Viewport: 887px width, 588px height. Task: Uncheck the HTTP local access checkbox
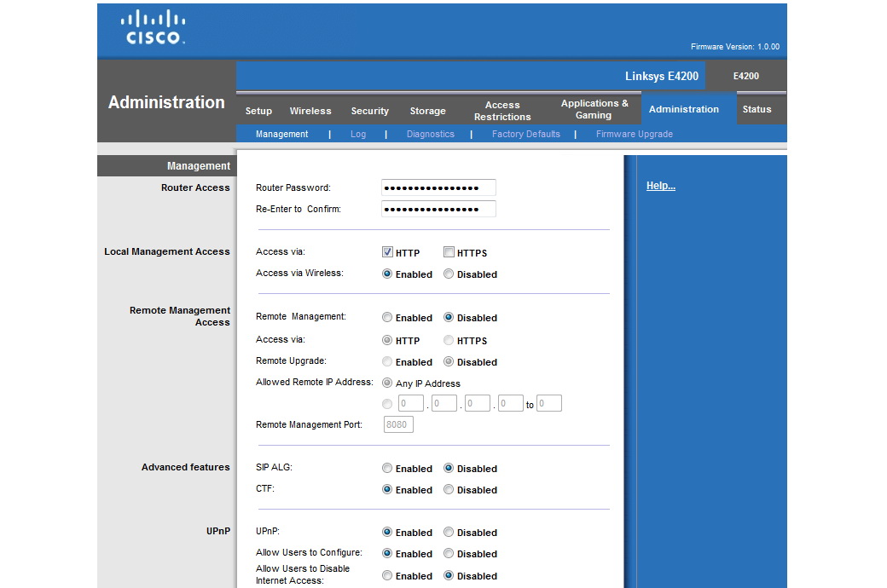pos(387,252)
